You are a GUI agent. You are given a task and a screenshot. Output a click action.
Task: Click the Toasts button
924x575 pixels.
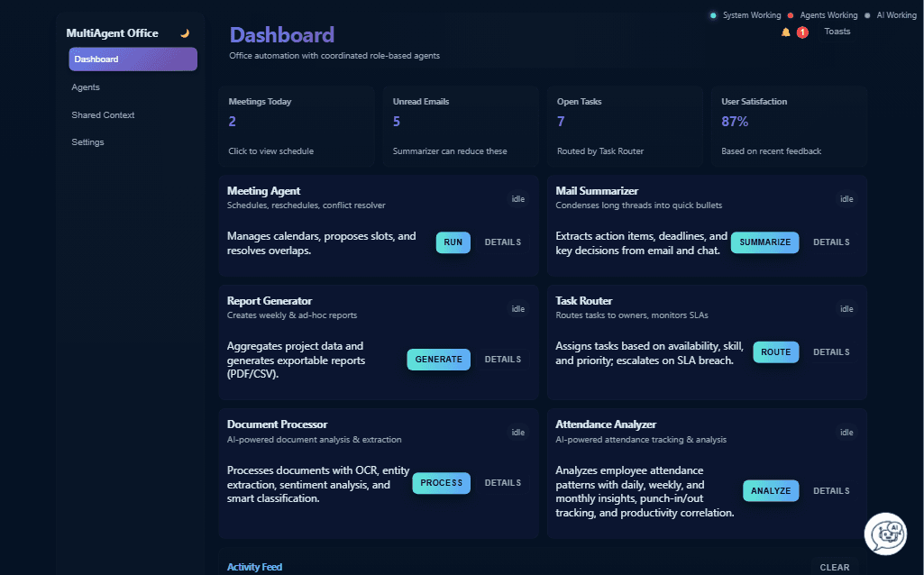tap(837, 32)
